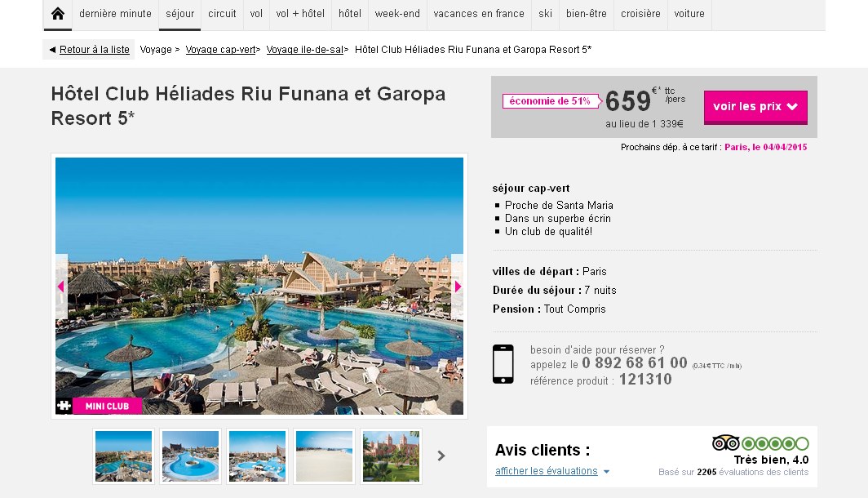The height and width of the screenshot is (498, 868).
Task: Open the séjour menu tab
Action: [x=180, y=14]
